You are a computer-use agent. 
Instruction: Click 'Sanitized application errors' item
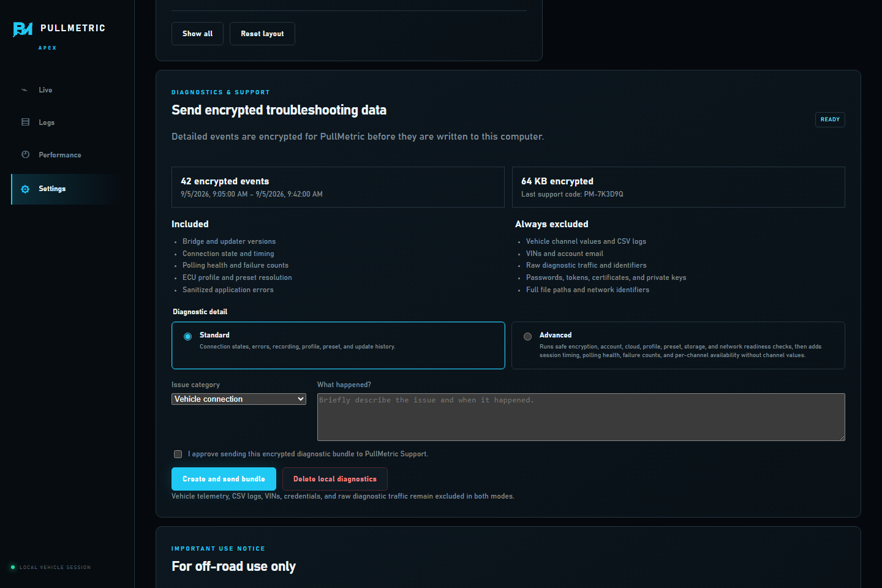click(x=228, y=290)
